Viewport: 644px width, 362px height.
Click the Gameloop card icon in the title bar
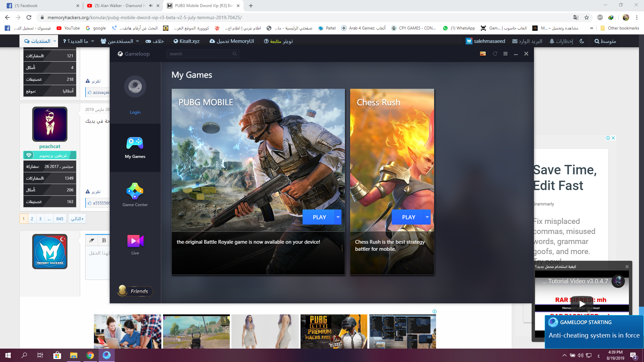coord(483,54)
